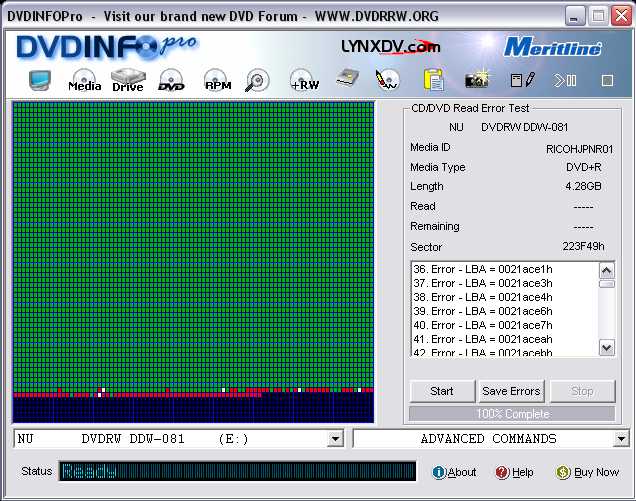Take a screenshot with camera icon
The height and width of the screenshot is (501, 636).
[477, 80]
